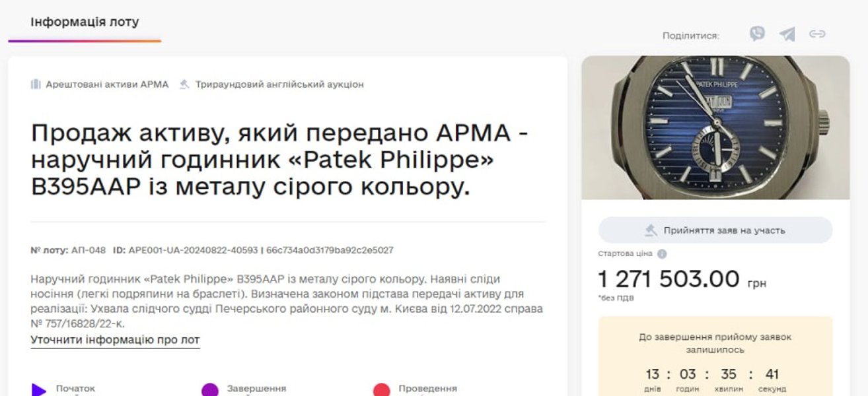868x396 pixels.
Task: Open Уточнити інформацію про лот link
Action: tap(115, 340)
